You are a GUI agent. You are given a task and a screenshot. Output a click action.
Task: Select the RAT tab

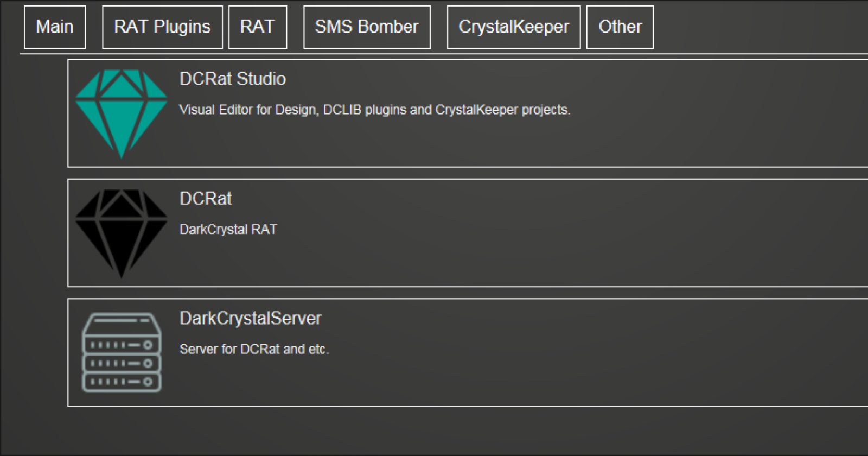pos(258,27)
